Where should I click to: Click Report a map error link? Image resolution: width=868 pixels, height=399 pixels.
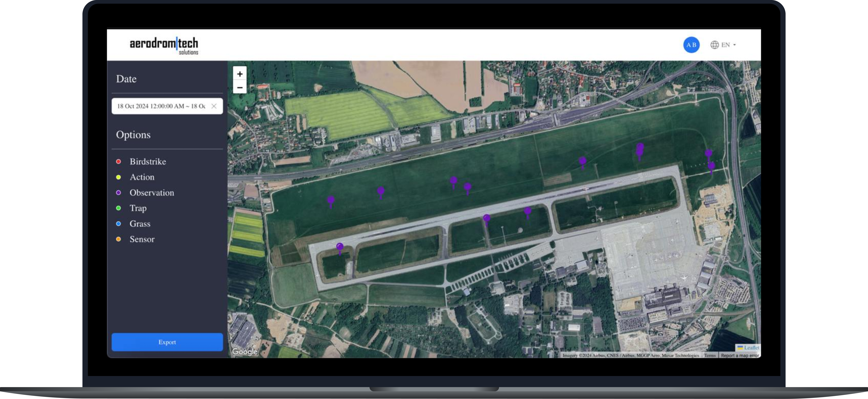click(x=740, y=355)
